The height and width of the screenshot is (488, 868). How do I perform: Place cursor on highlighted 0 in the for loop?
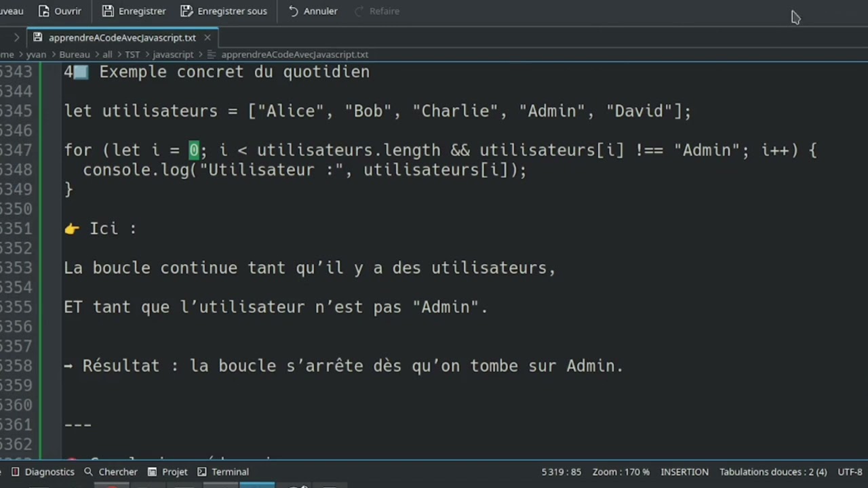point(194,150)
